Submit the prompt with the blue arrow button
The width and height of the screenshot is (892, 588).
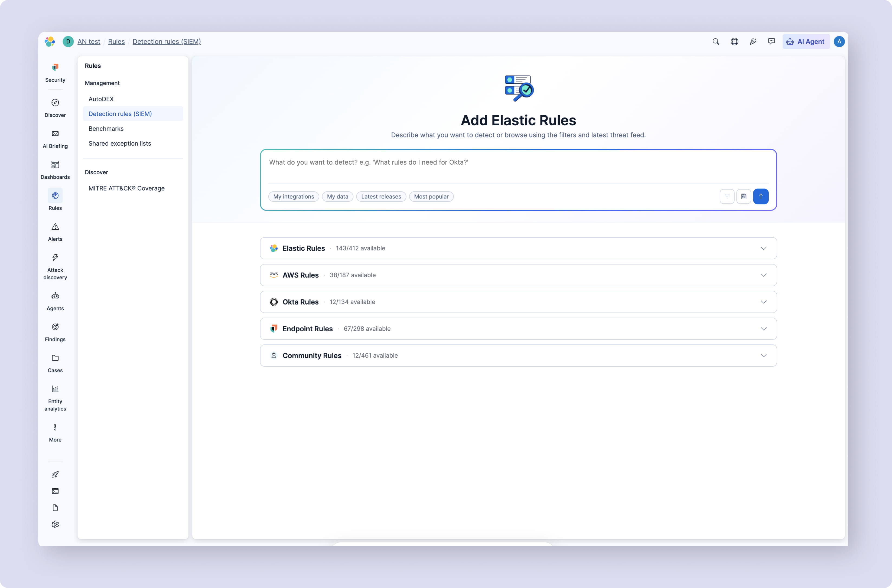coord(761,197)
